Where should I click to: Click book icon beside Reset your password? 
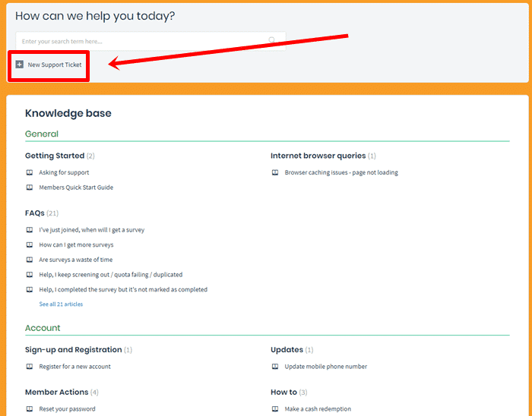pos(30,409)
